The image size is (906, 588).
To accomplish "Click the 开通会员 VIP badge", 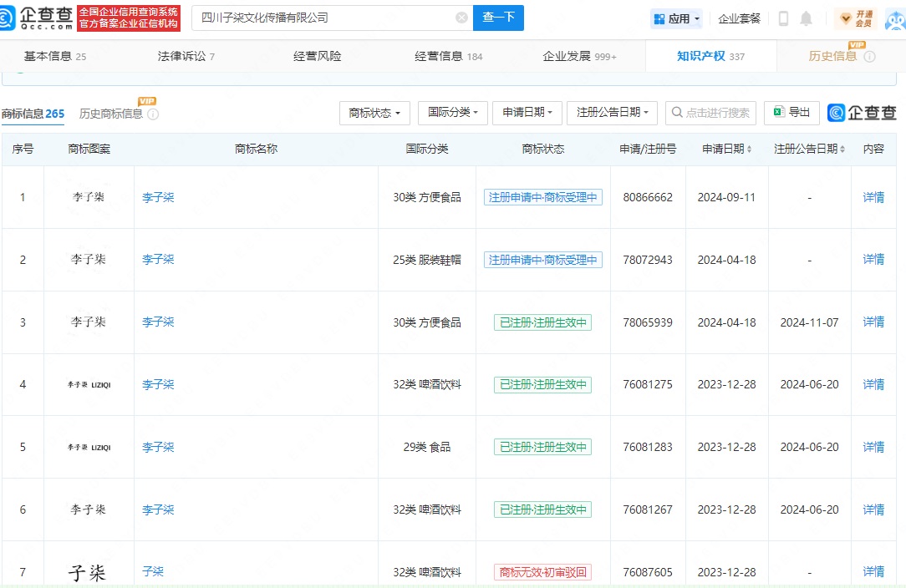I will [x=856, y=18].
